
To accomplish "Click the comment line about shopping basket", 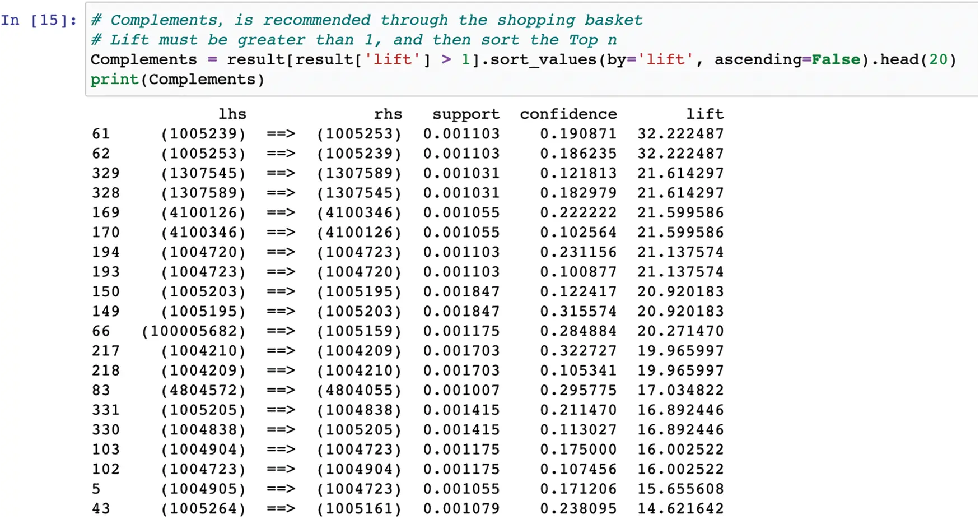I will coord(366,20).
